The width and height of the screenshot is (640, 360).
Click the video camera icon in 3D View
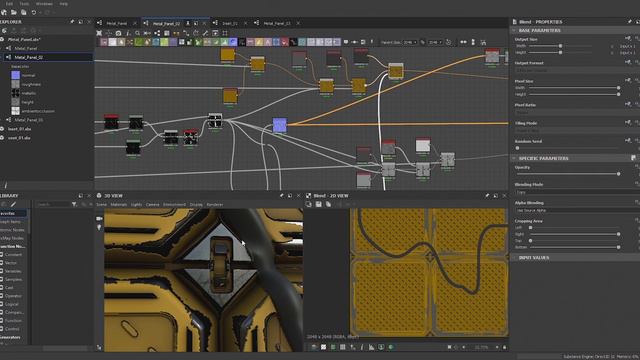coord(99,218)
